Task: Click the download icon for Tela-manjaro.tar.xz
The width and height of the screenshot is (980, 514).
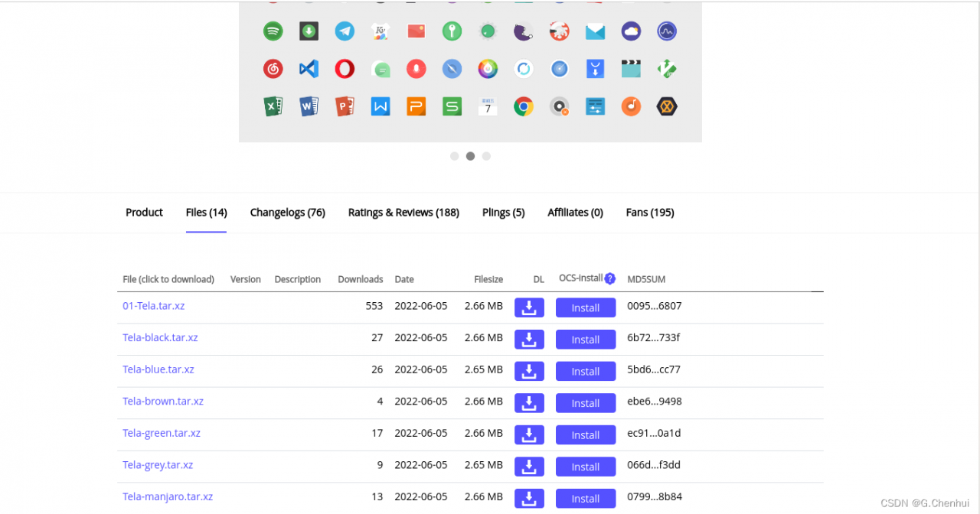Action: [529, 498]
